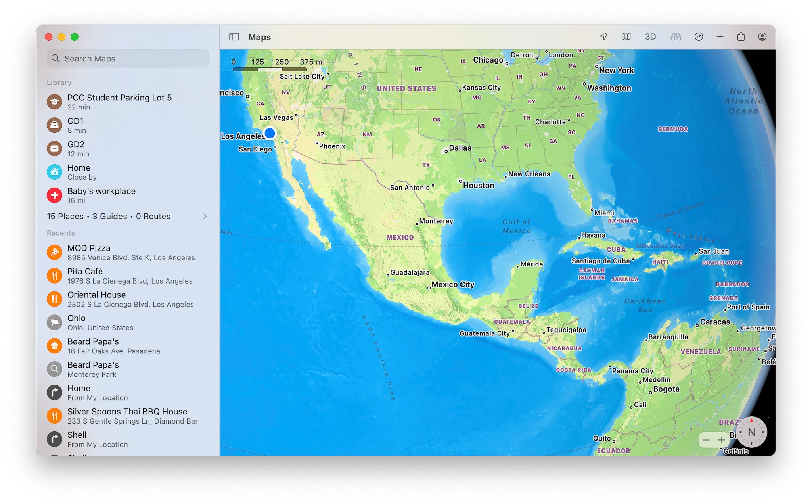Click the Caracas city label
The height and width of the screenshot is (504, 812).
pyautogui.click(x=715, y=322)
